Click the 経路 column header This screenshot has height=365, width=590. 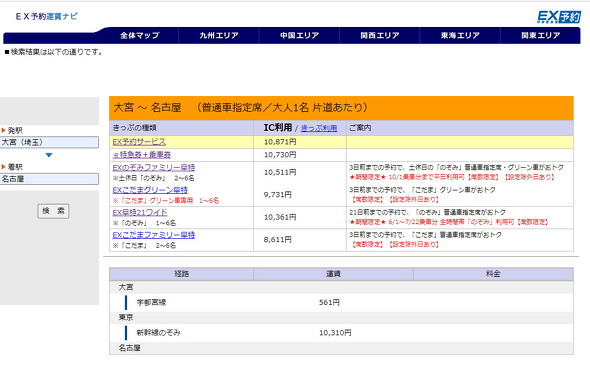coord(181,274)
